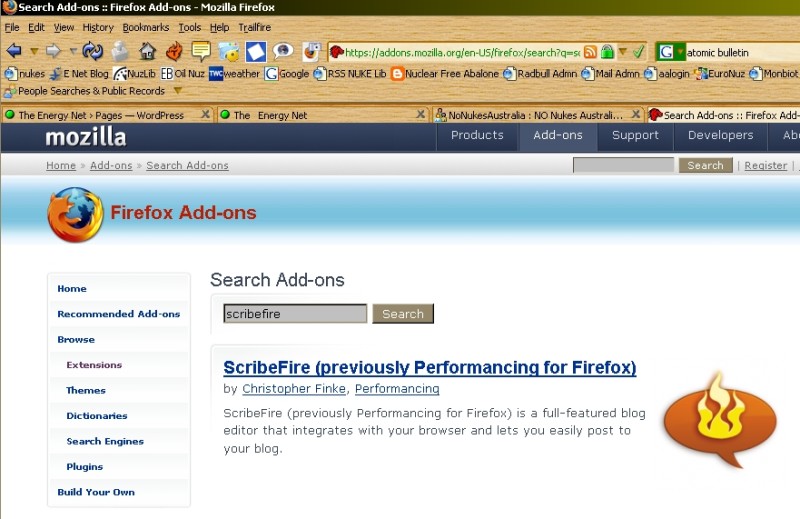Click the Firefox screenshot toolbar icon
Screen dimensions: 800x519
(x=311, y=51)
